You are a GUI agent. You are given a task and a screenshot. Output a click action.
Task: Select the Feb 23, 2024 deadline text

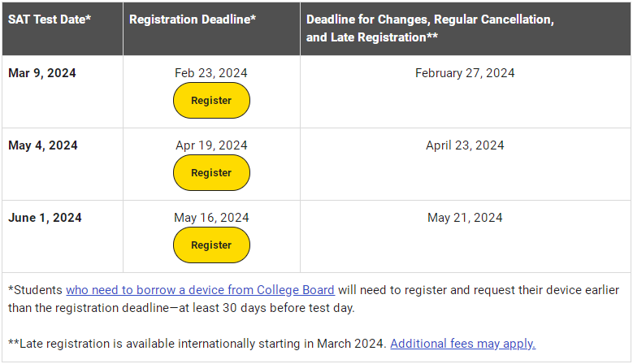(x=211, y=73)
